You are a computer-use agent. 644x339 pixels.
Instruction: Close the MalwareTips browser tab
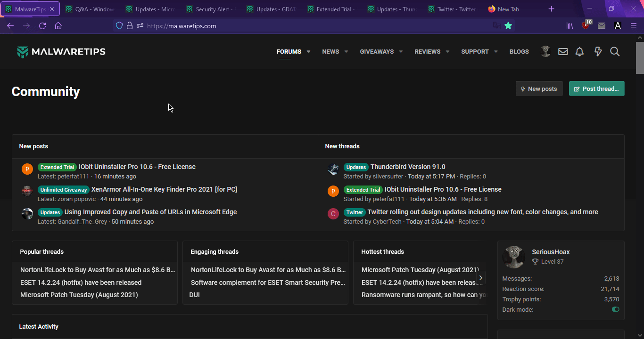click(52, 9)
